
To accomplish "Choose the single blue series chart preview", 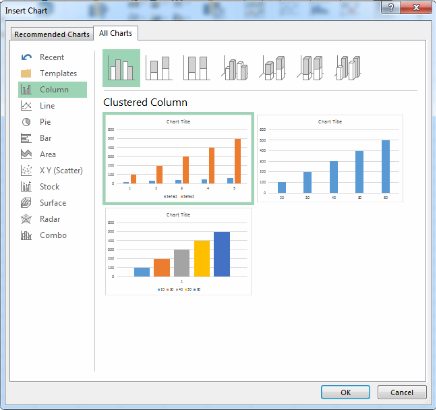I will [330, 158].
